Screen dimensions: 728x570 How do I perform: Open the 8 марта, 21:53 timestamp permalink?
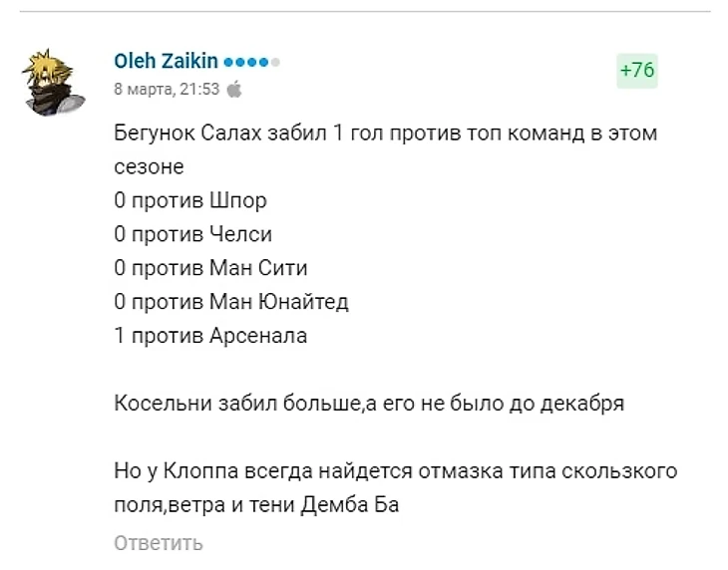pyautogui.click(x=167, y=89)
